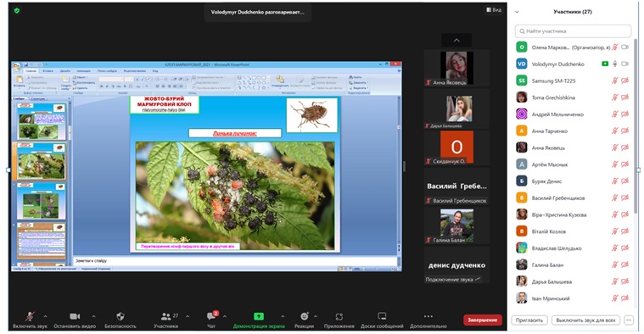This screenshot has width=644, height=334.
Task: Collapse Участники panel using top-left chevron
Action: 517,12
